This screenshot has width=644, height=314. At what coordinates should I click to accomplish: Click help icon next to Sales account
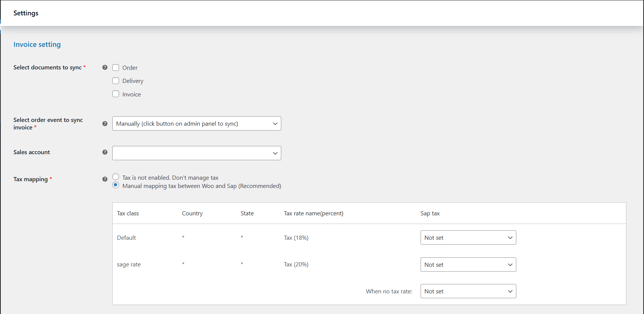pos(105,152)
